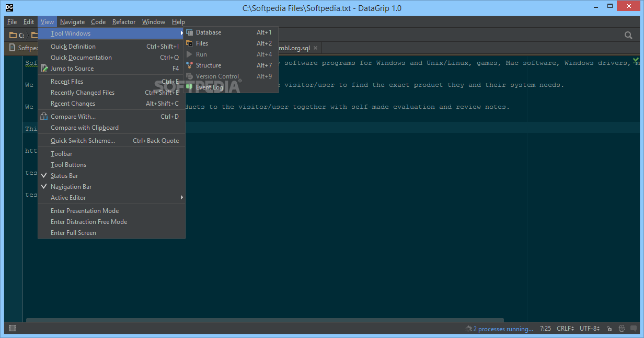
Task: Open the Code menu
Action: pyautogui.click(x=98, y=22)
